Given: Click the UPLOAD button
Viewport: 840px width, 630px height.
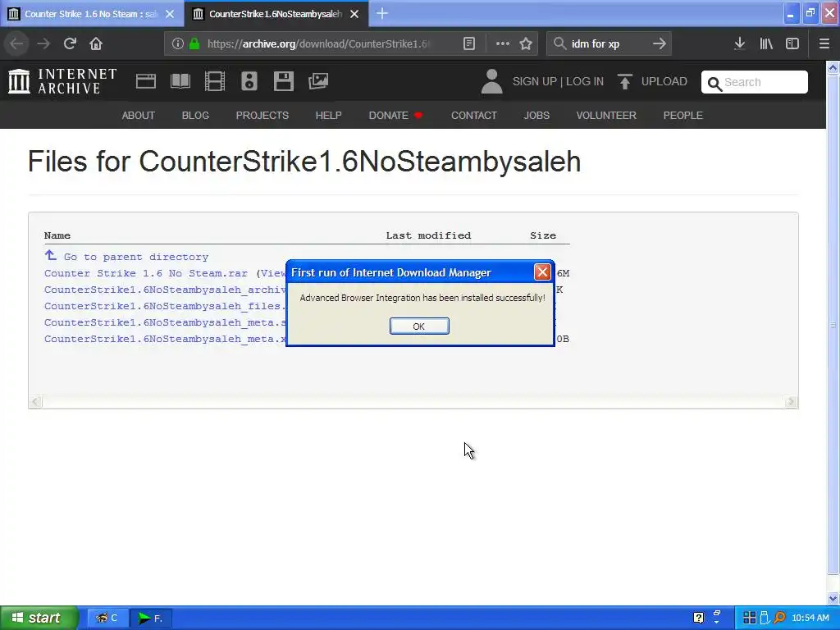Looking at the screenshot, I should click(x=652, y=81).
